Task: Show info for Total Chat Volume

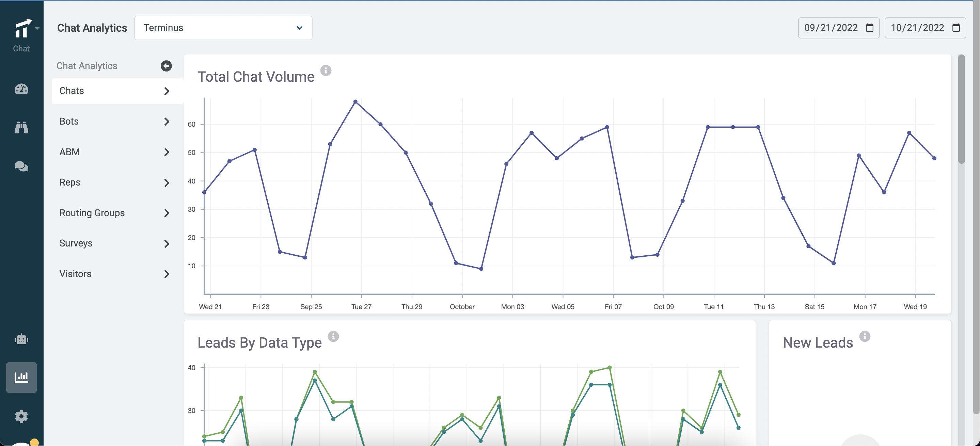Action: (x=326, y=70)
